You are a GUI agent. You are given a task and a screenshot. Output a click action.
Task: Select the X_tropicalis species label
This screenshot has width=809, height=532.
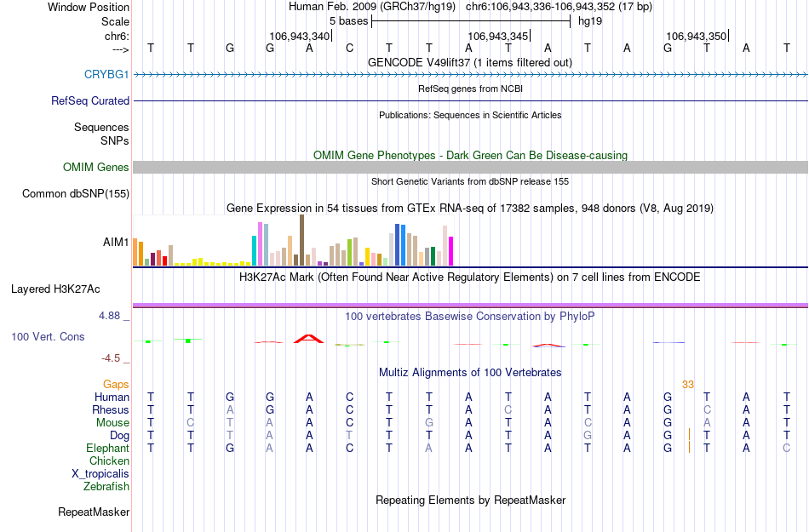[x=100, y=474]
